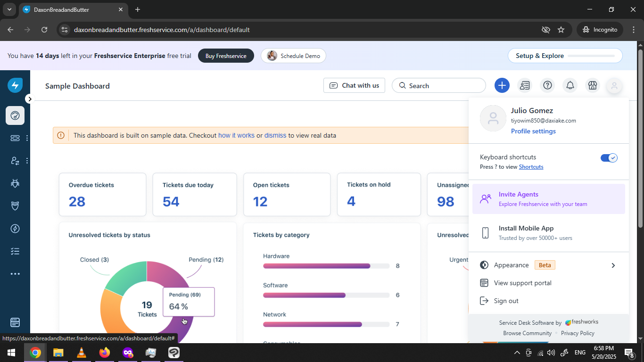Open the notifications bell icon
This screenshot has width=644, height=362.
[570, 85]
